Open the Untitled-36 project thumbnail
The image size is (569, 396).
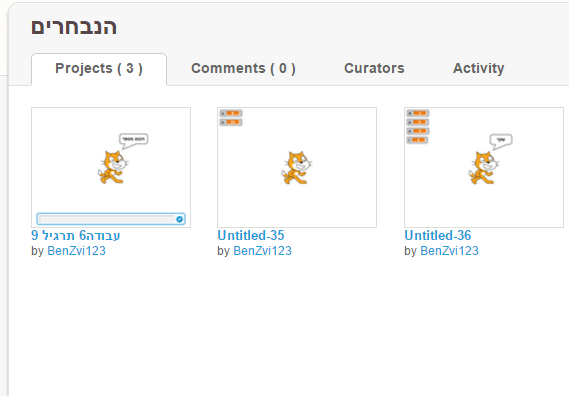click(484, 167)
